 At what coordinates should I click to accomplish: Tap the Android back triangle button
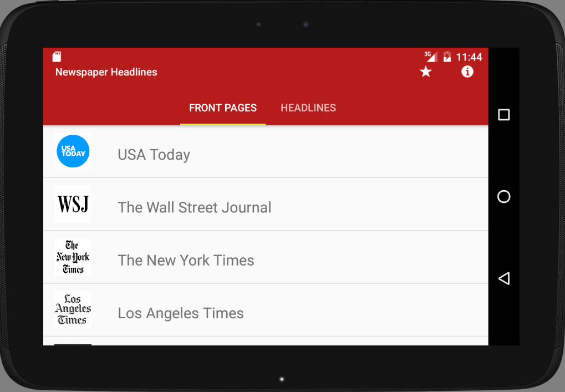(x=504, y=278)
